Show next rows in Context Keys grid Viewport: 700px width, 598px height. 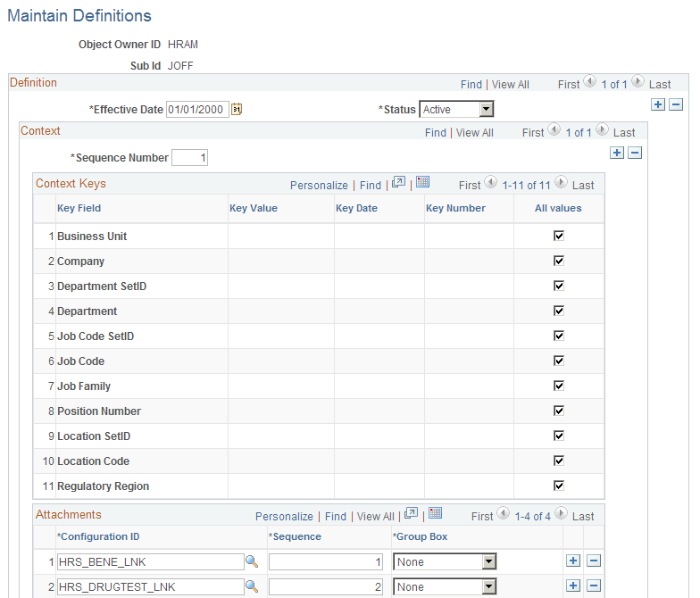[561, 182]
